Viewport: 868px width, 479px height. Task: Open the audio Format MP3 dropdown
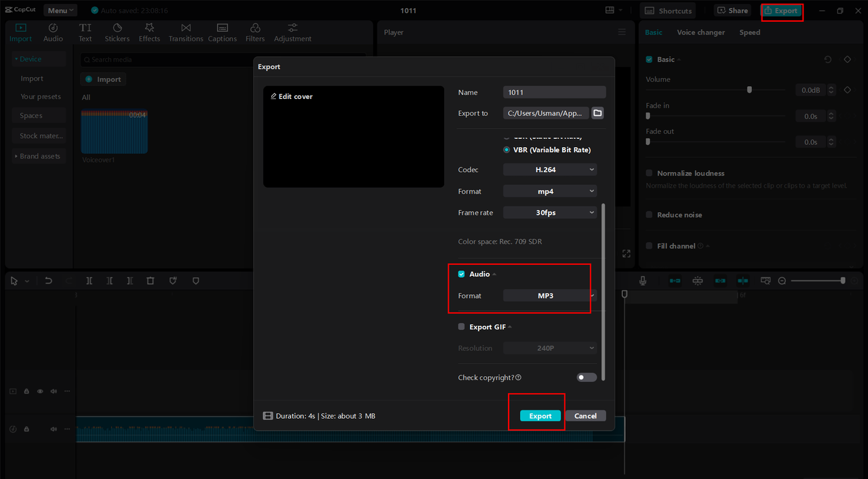point(550,295)
